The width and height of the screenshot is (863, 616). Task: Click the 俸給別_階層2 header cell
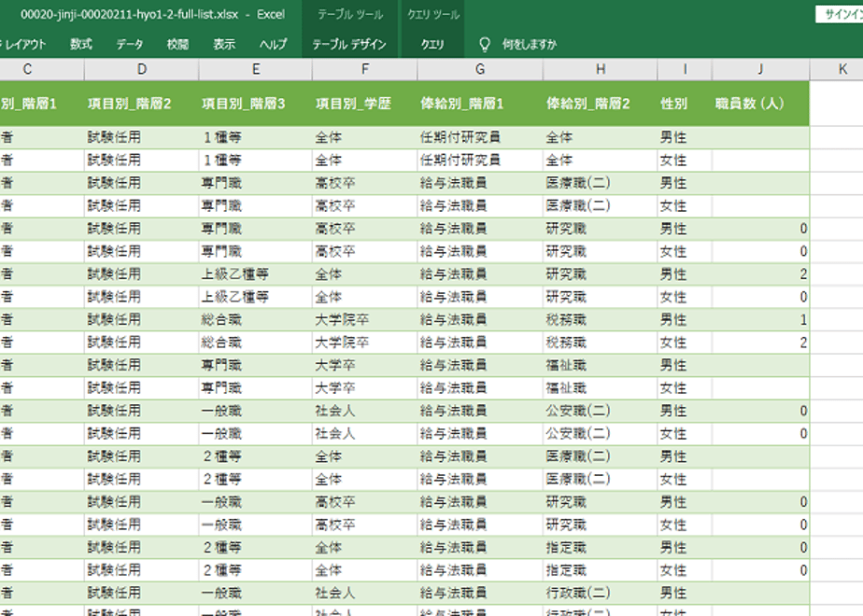point(601,104)
